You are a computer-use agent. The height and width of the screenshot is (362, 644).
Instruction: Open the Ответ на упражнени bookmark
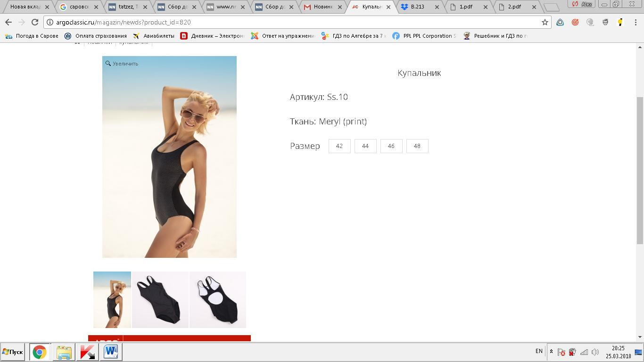283,36
